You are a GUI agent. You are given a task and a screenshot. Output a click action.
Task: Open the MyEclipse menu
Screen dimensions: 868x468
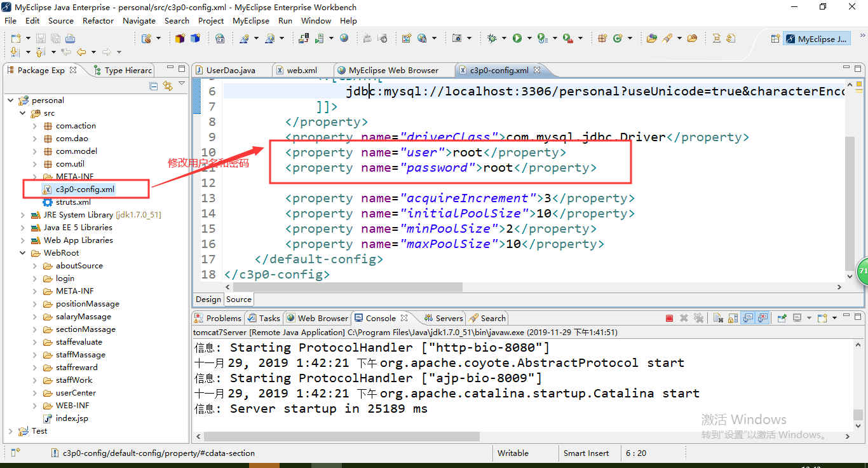(251, 20)
